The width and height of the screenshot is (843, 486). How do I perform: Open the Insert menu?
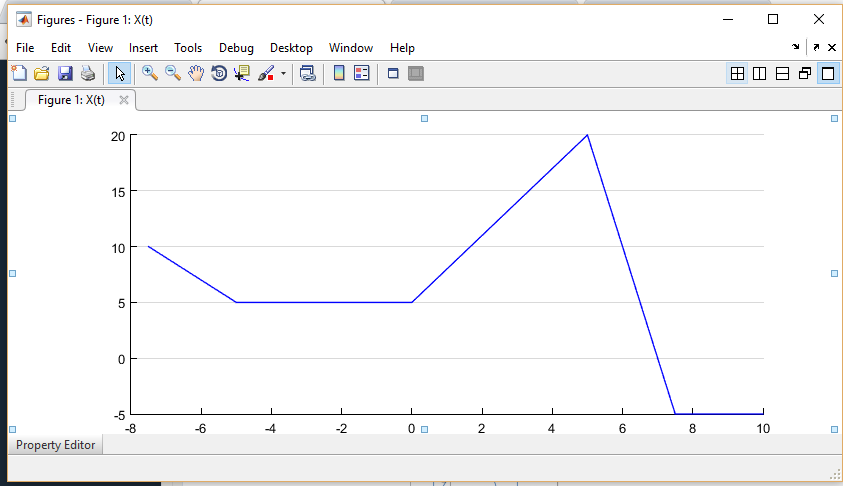(x=143, y=48)
